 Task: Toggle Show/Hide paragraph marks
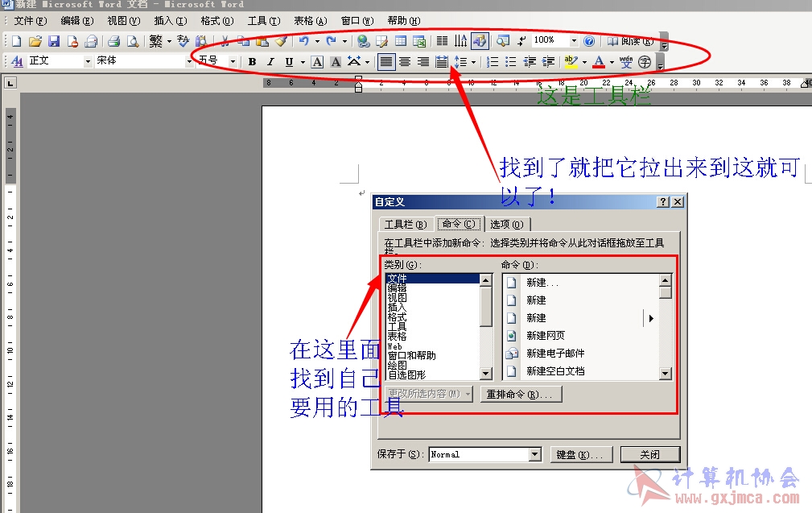point(521,41)
